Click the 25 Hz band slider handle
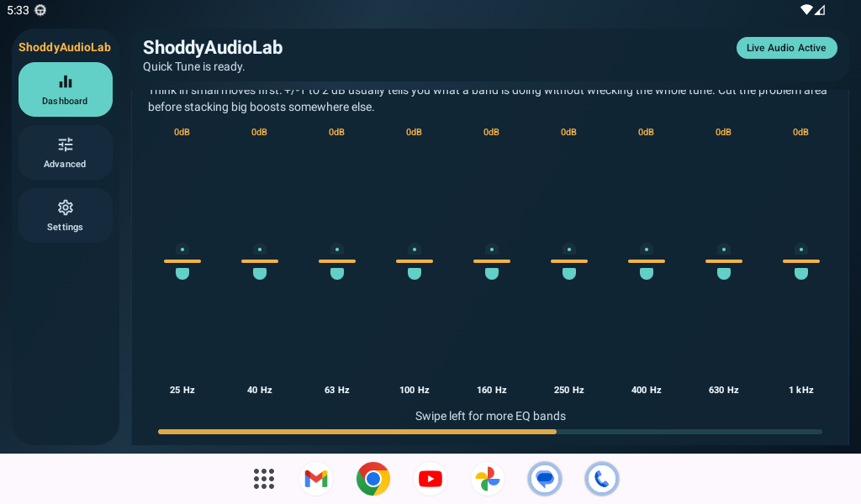Image resolution: width=861 pixels, height=504 pixels. pos(182,261)
